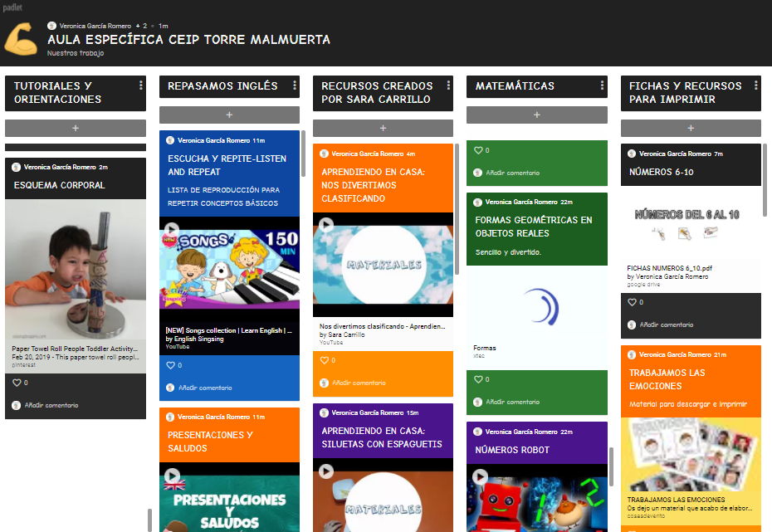Image resolution: width=772 pixels, height=532 pixels.
Task: Like the Formas Geométricas en Objetos Reales post
Action: pyautogui.click(x=478, y=379)
